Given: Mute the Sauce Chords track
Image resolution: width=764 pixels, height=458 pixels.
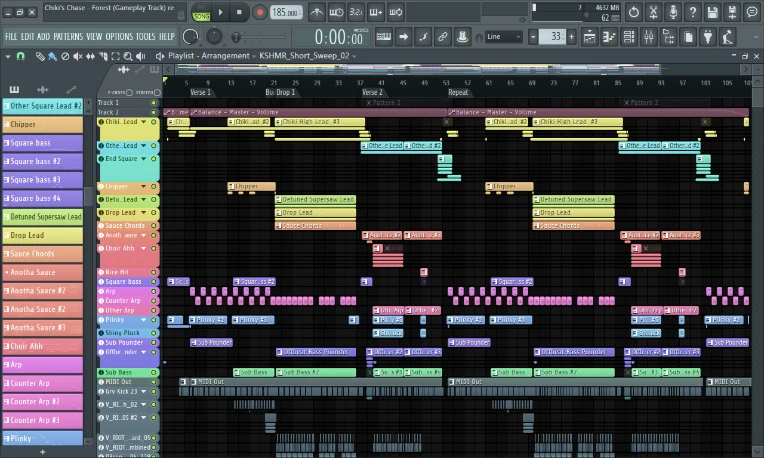Looking at the screenshot, I should (153, 226).
